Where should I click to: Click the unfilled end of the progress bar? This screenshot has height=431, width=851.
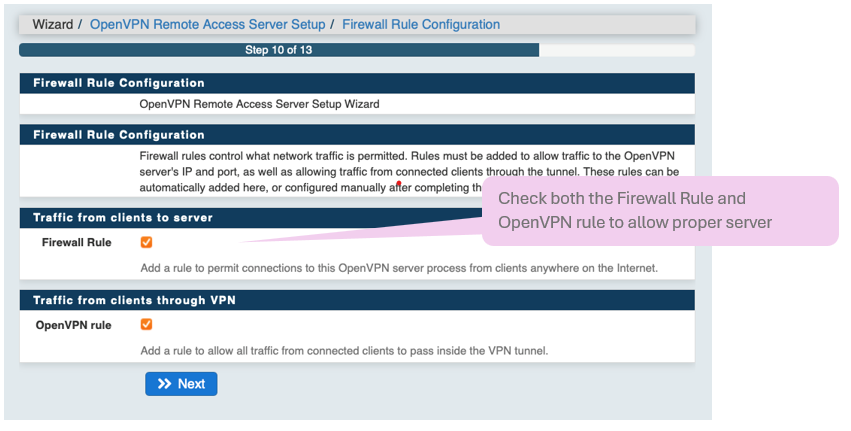pyautogui.click(x=616, y=49)
